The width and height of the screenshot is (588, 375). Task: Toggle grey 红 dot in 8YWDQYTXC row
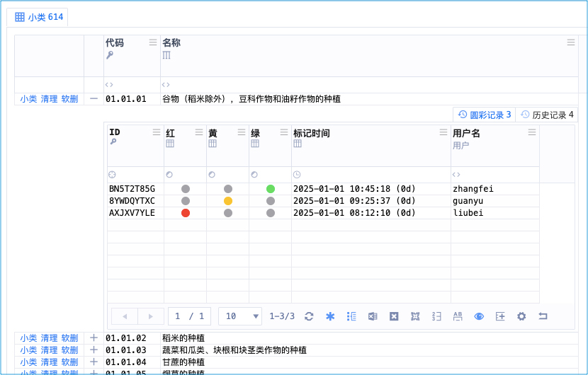pyautogui.click(x=186, y=201)
